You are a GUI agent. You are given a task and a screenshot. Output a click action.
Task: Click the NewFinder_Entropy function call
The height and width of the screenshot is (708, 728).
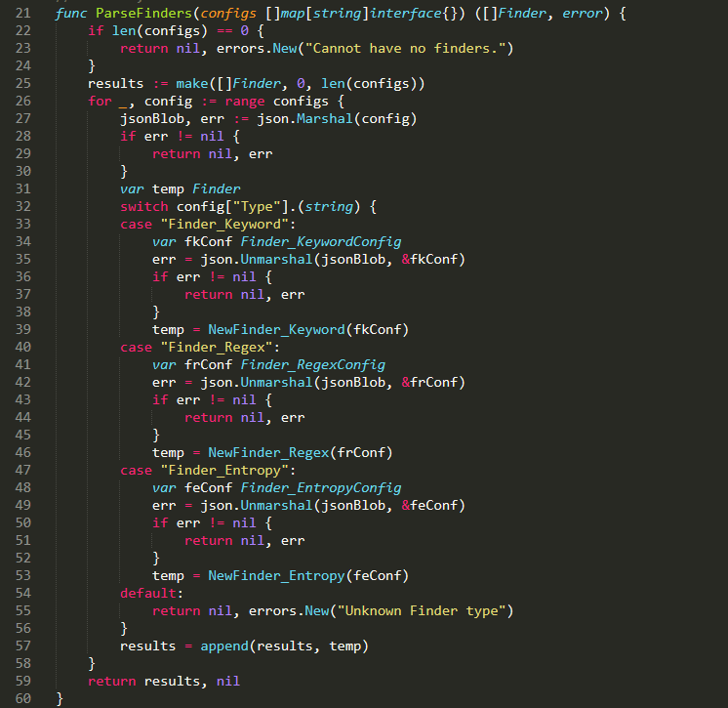[276, 575]
